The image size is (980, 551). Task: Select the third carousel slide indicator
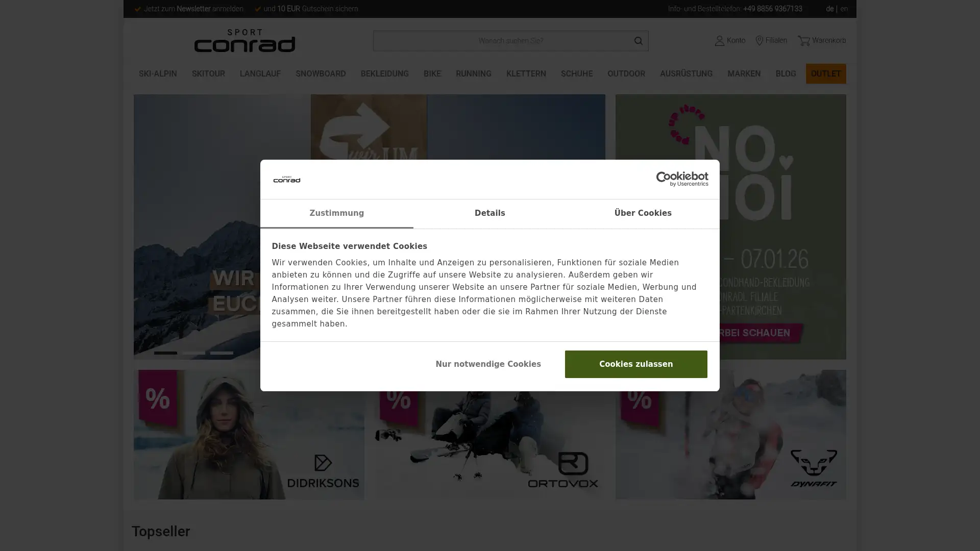pos(221,353)
